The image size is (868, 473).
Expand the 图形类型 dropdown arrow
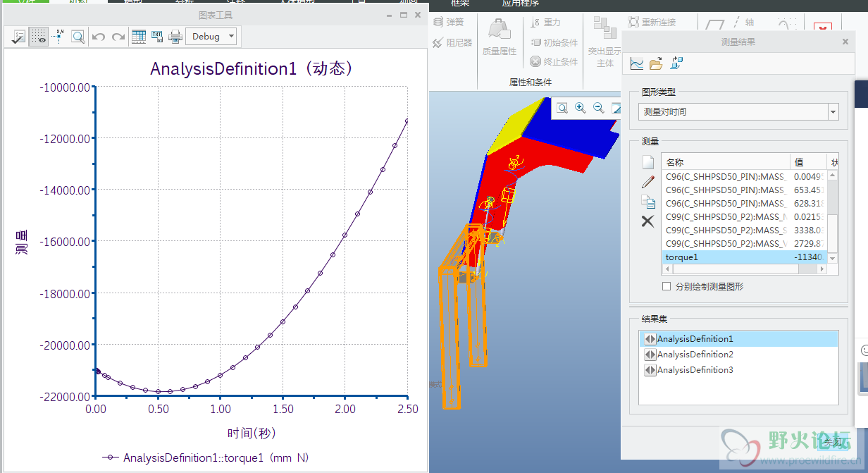(x=833, y=111)
